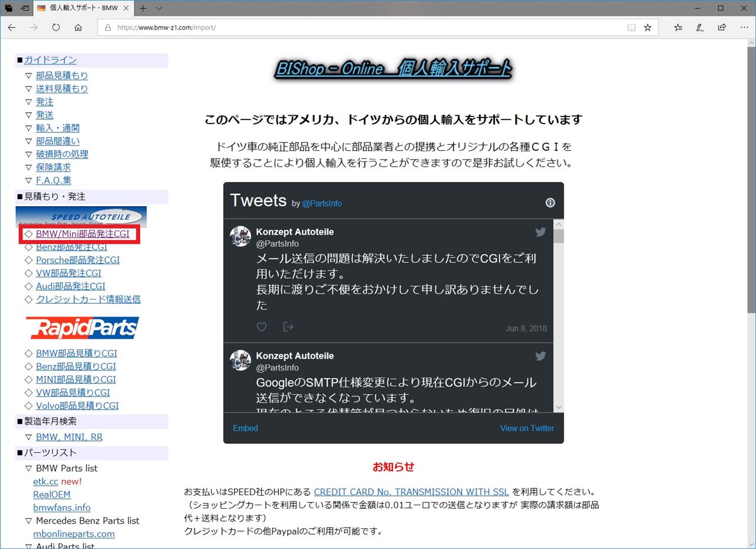Viewport: 756px width, 549px height.
Task: Click the Speed Autoteile logo
Action: [82, 217]
